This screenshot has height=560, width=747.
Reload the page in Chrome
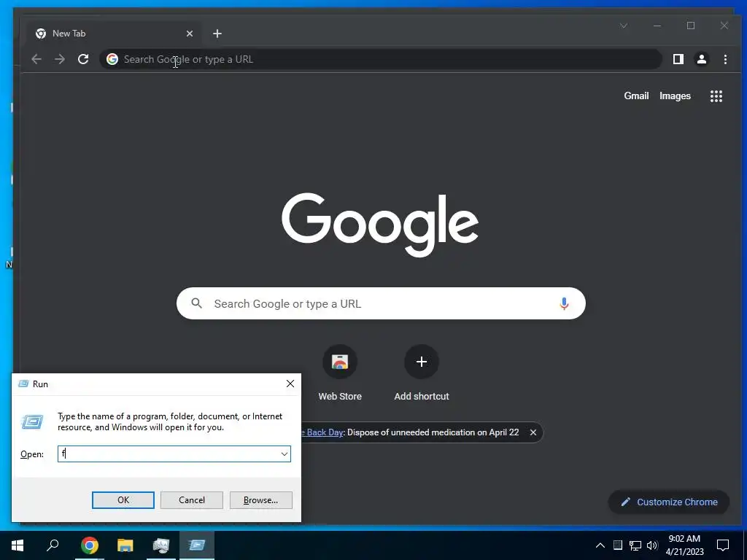(x=83, y=59)
